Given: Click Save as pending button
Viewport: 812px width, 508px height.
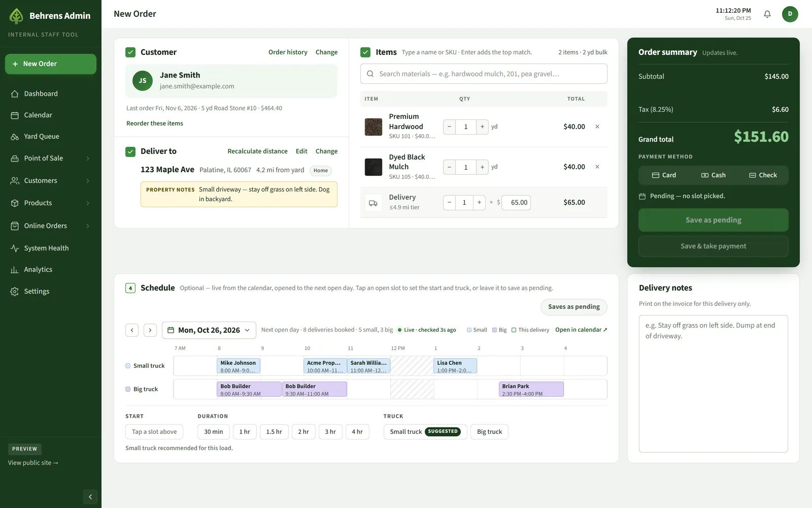Looking at the screenshot, I should (713, 220).
